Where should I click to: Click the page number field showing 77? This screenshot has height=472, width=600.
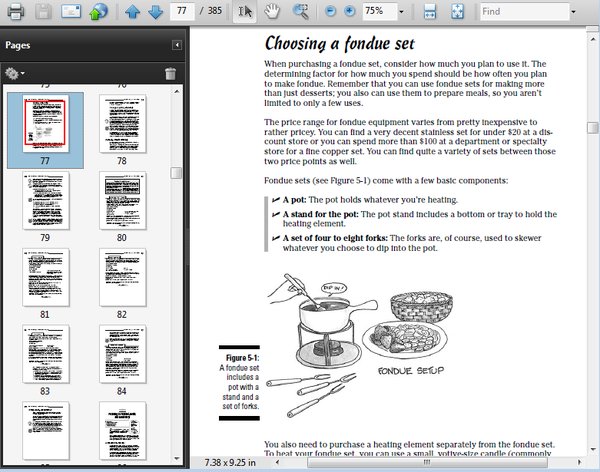pyautogui.click(x=182, y=11)
